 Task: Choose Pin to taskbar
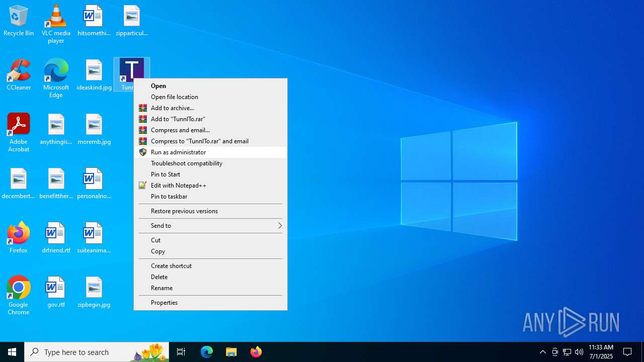210,197
